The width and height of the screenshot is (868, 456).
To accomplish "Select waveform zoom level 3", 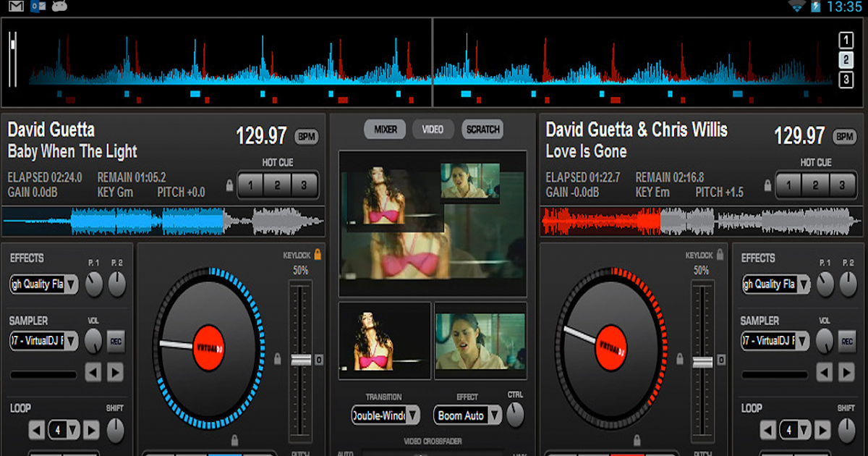I will click(846, 80).
